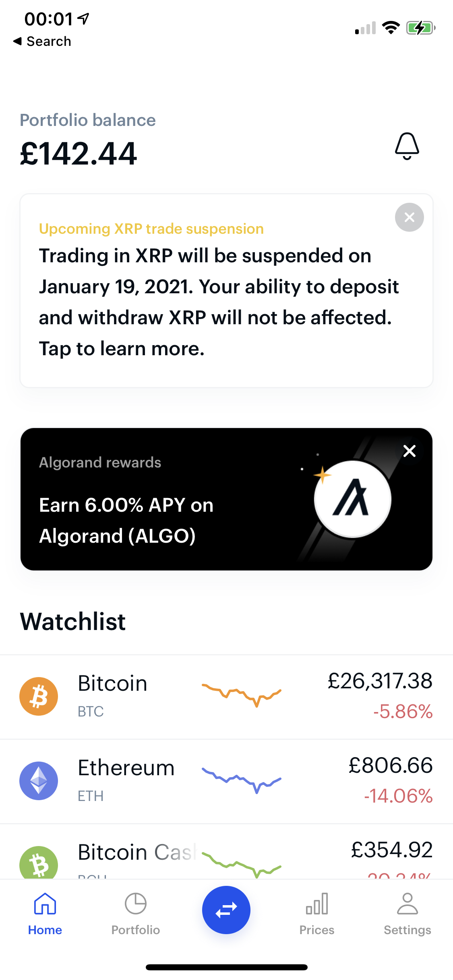
Task: Tap the Ethereum coin icon
Action: point(39,781)
